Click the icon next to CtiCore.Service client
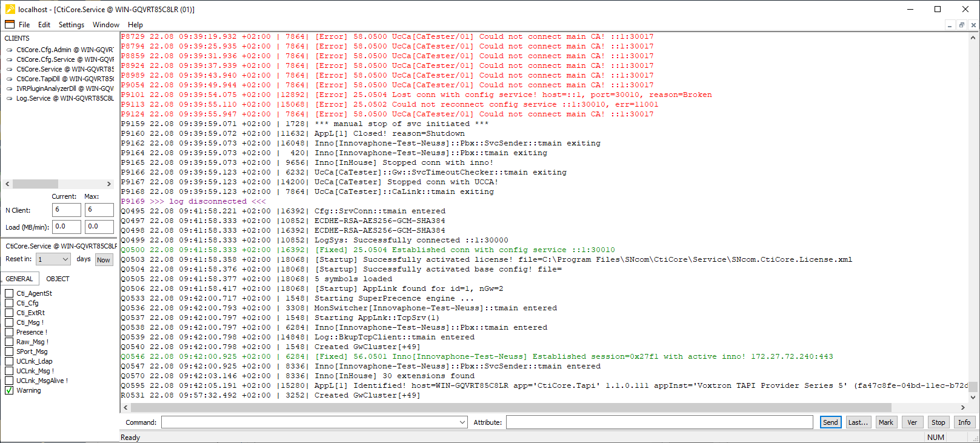The image size is (980, 443). (10, 70)
